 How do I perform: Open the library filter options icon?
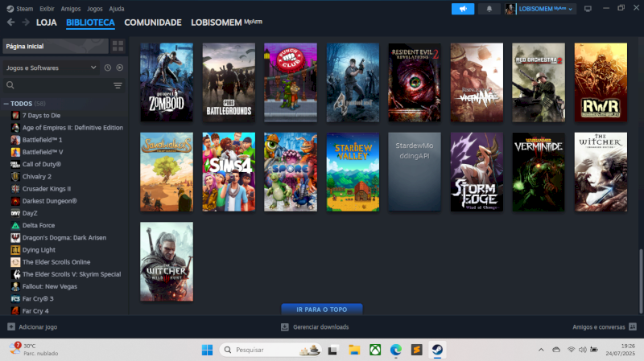pos(118,85)
